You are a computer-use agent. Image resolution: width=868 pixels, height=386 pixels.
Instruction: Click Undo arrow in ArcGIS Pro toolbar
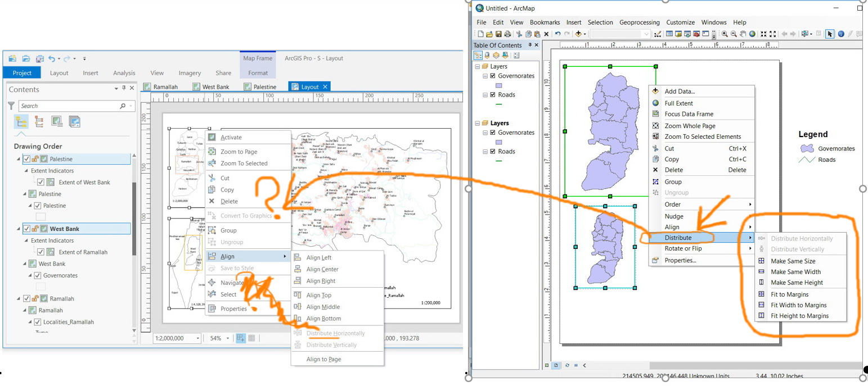tap(52, 58)
